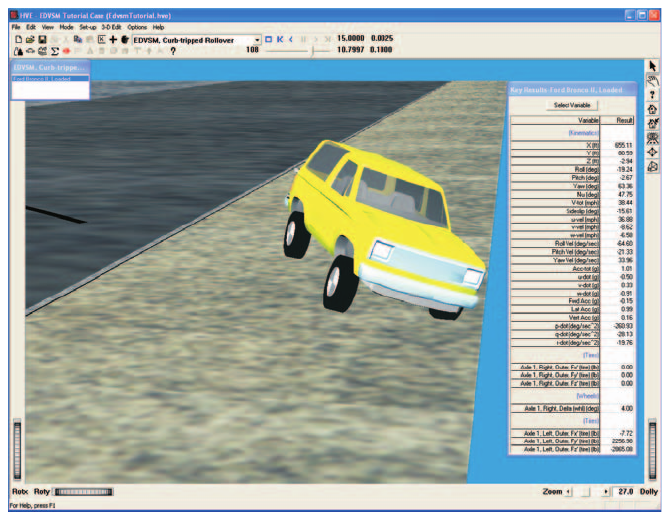The width and height of the screenshot is (668, 517).
Task: Open the Mode menu
Action: 66,27
